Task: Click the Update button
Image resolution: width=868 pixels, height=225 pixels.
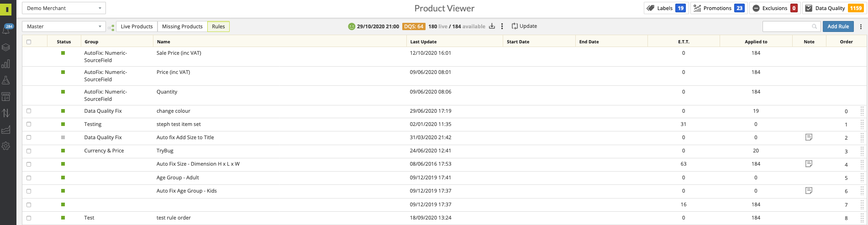Action: click(x=524, y=26)
